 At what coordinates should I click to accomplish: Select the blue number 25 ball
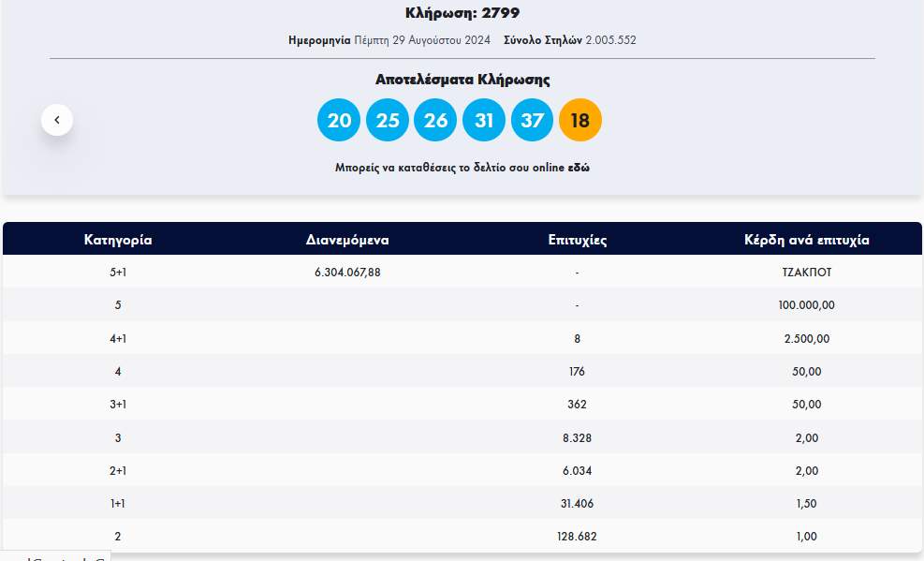[x=388, y=120]
